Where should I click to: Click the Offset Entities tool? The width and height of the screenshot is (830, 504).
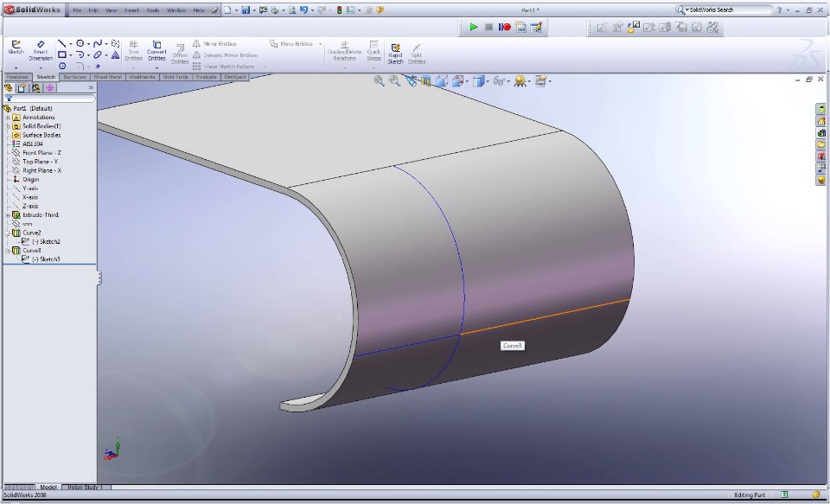180,54
